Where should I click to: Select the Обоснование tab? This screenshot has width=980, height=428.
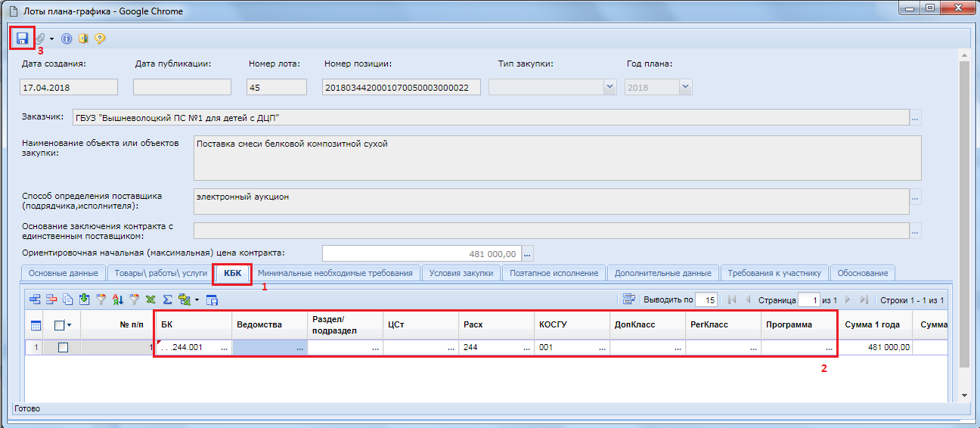coord(862,273)
